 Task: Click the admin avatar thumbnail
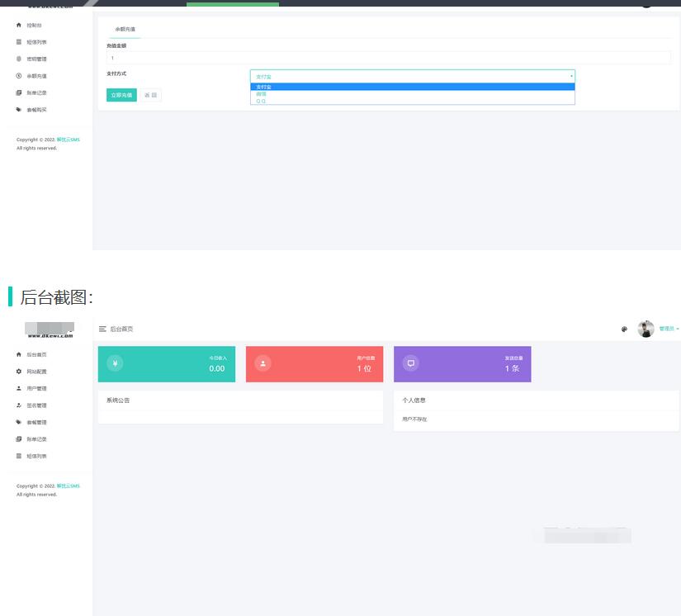pyautogui.click(x=646, y=329)
